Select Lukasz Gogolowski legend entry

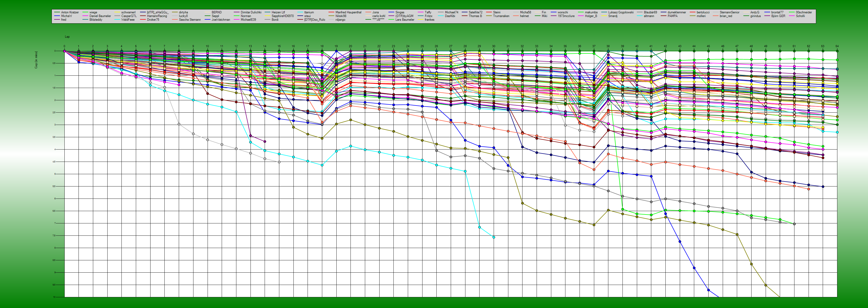(x=621, y=13)
